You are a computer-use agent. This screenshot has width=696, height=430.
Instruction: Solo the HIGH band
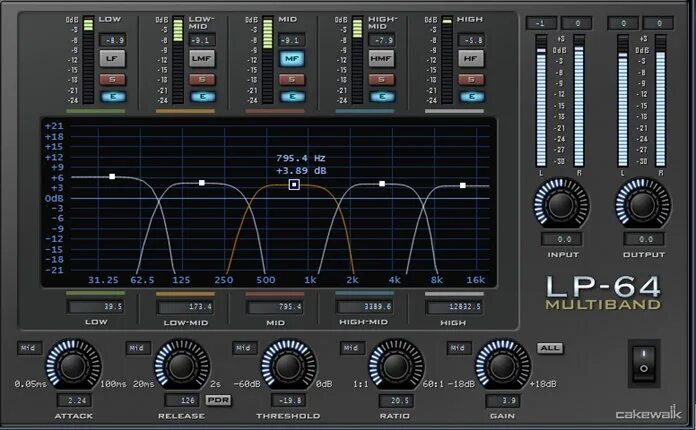[x=471, y=79]
